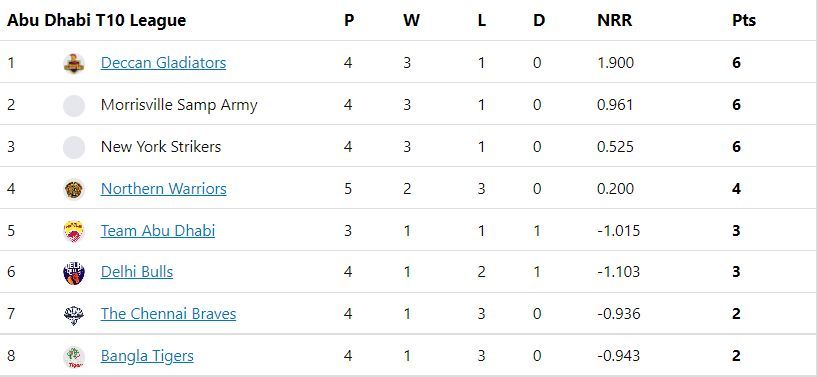Click the New York Strikers placeholder logo
The height and width of the screenshot is (377, 817).
[x=73, y=147]
